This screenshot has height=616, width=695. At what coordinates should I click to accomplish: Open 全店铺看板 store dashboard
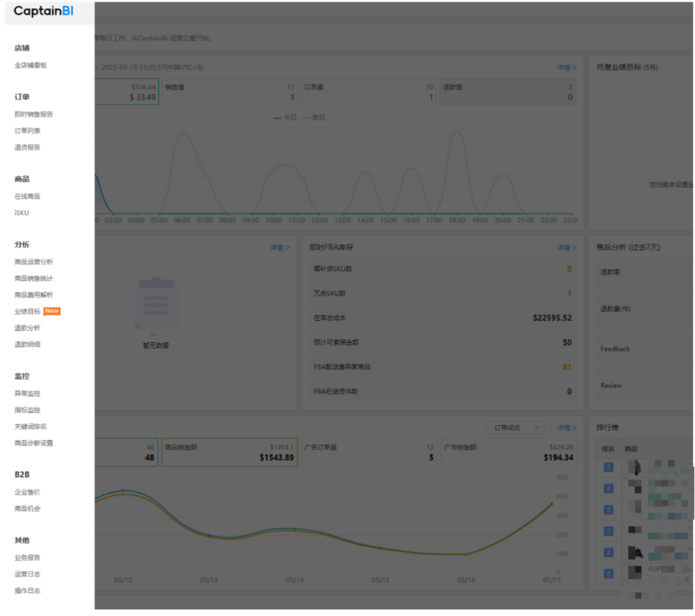pos(31,65)
